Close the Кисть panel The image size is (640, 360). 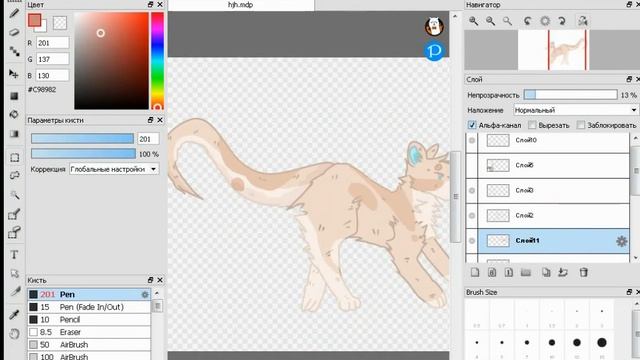tap(160, 280)
